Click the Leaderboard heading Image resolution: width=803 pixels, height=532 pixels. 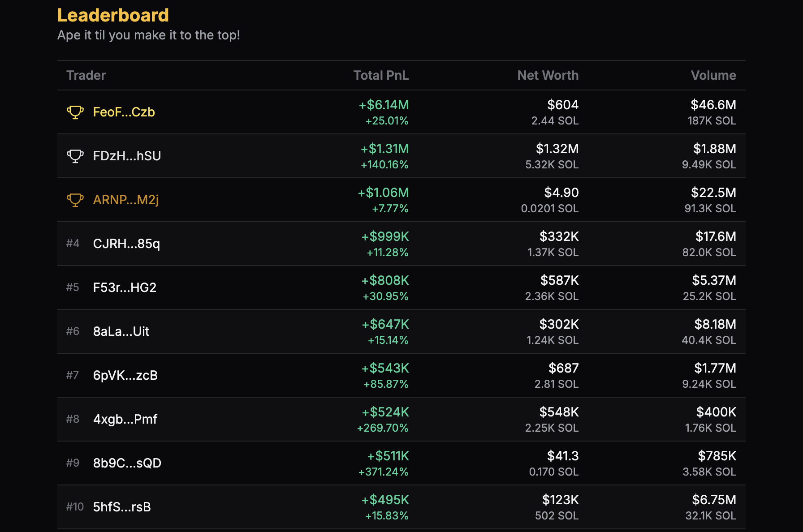pyautogui.click(x=113, y=15)
